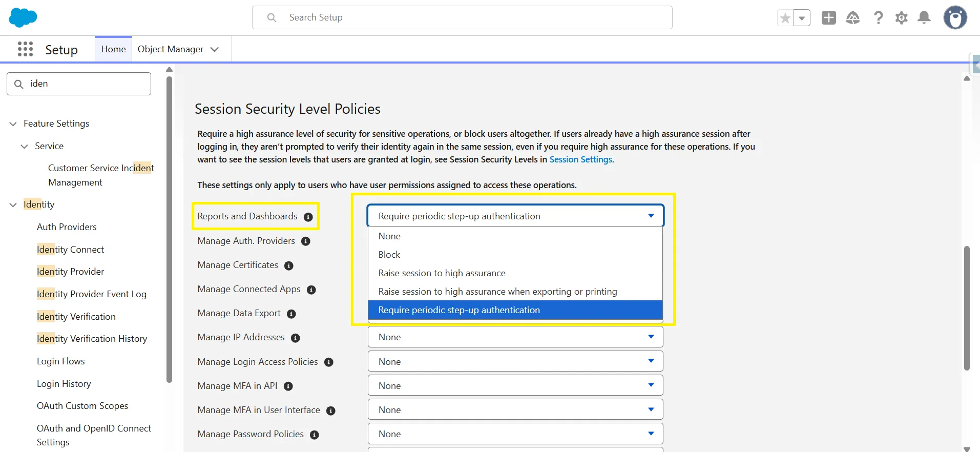Open Identity Verification in sidebar
Image resolution: width=980 pixels, height=452 pixels.
tap(76, 317)
